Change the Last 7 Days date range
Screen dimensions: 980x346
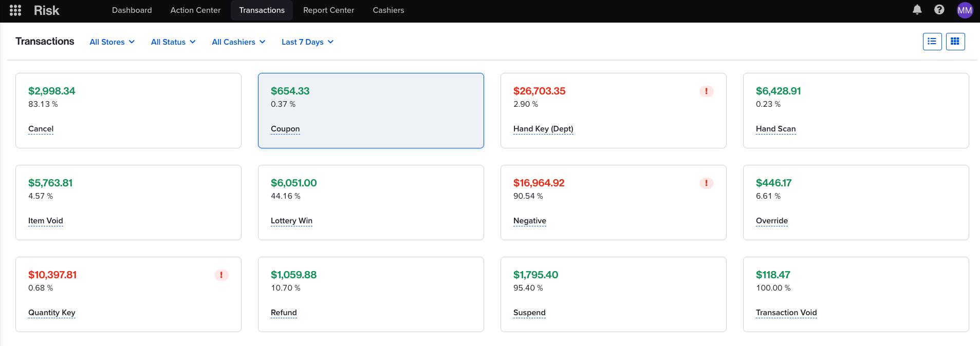point(307,42)
